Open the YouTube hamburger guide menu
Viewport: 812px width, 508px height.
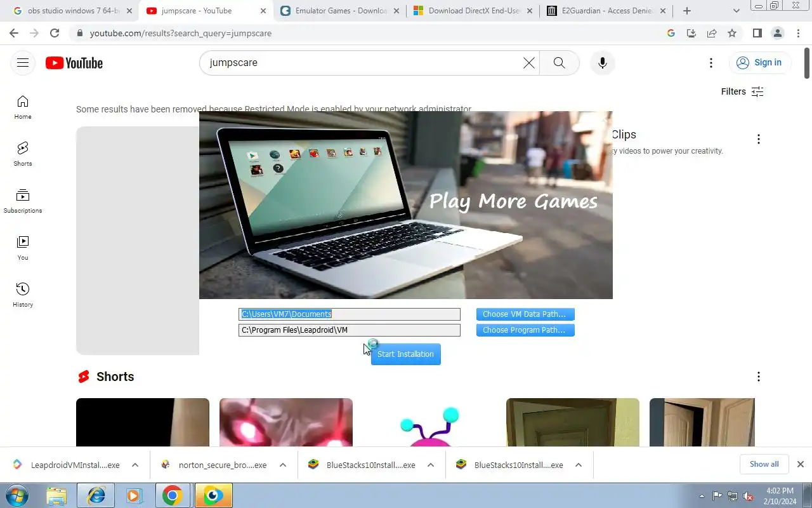[23, 62]
